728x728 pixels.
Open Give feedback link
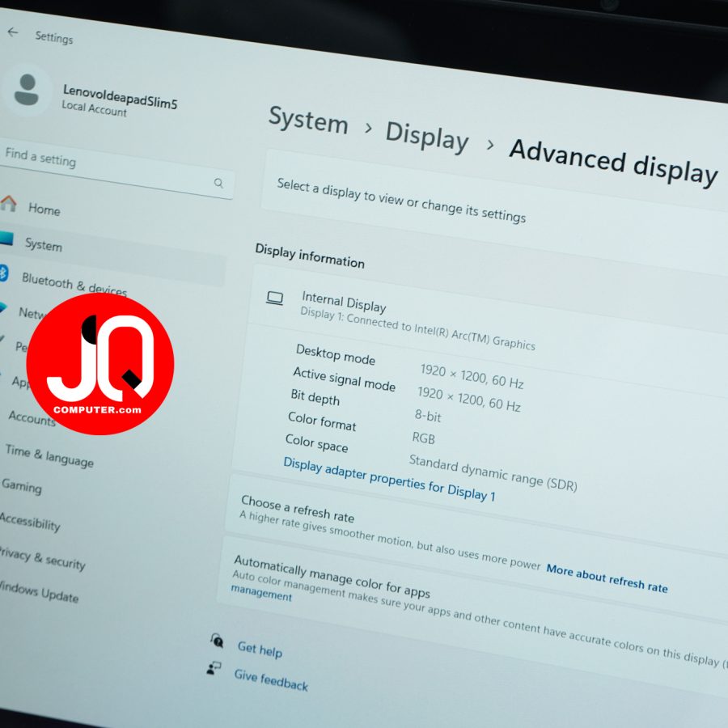271,679
